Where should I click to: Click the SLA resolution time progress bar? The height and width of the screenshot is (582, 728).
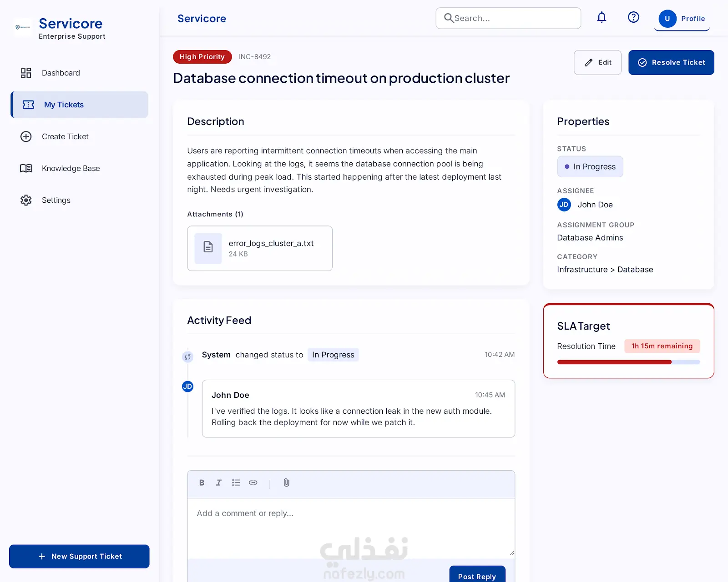(x=629, y=362)
